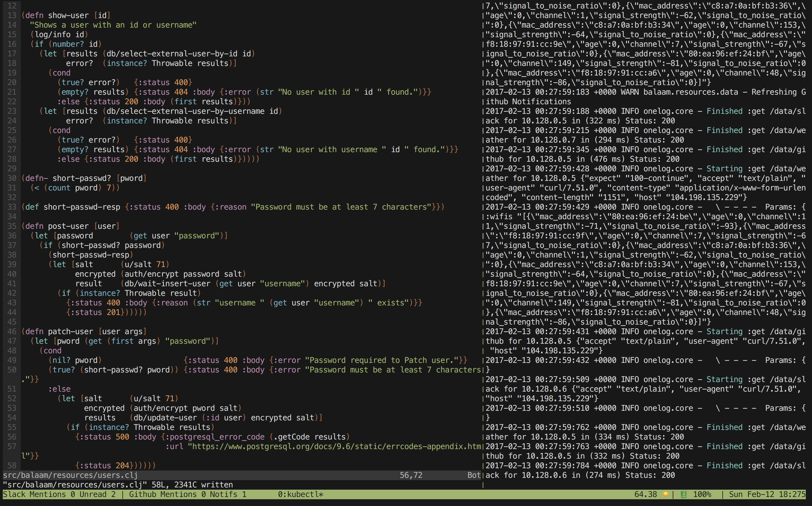Click line number 58 in the gutter
Screen dimensions: 812x506
(12, 465)
